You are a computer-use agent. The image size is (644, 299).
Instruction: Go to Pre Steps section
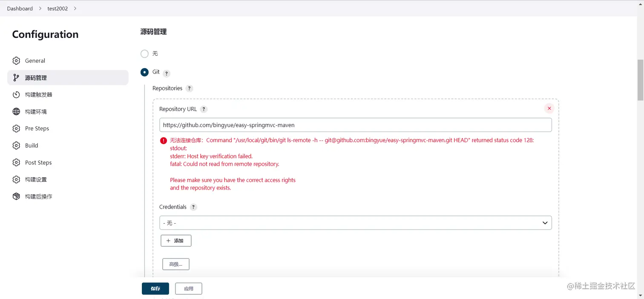tap(37, 129)
